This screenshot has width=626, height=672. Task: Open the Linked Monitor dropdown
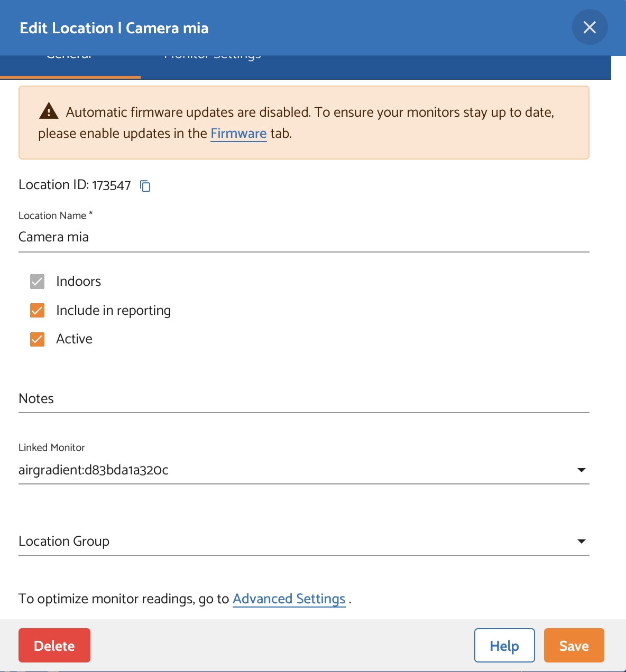coord(581,470)
